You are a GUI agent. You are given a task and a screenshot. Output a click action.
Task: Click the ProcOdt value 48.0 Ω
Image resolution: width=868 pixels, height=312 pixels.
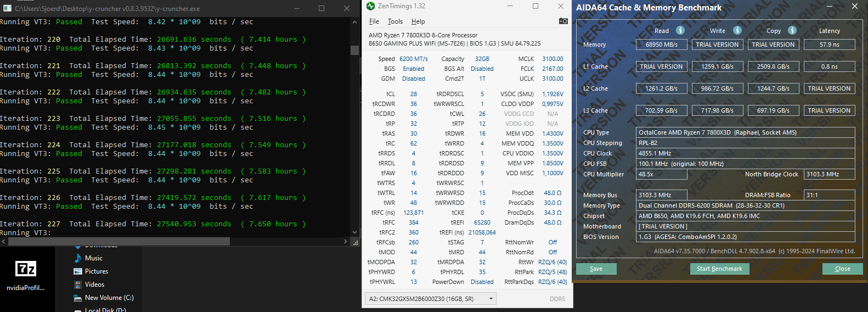553,193
